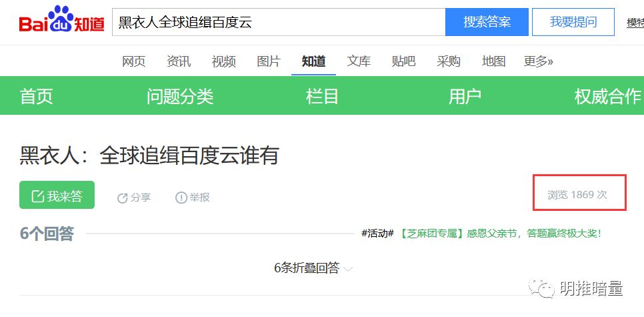
Task: Click the 搜索答案 search button
Action: (487, 22)
